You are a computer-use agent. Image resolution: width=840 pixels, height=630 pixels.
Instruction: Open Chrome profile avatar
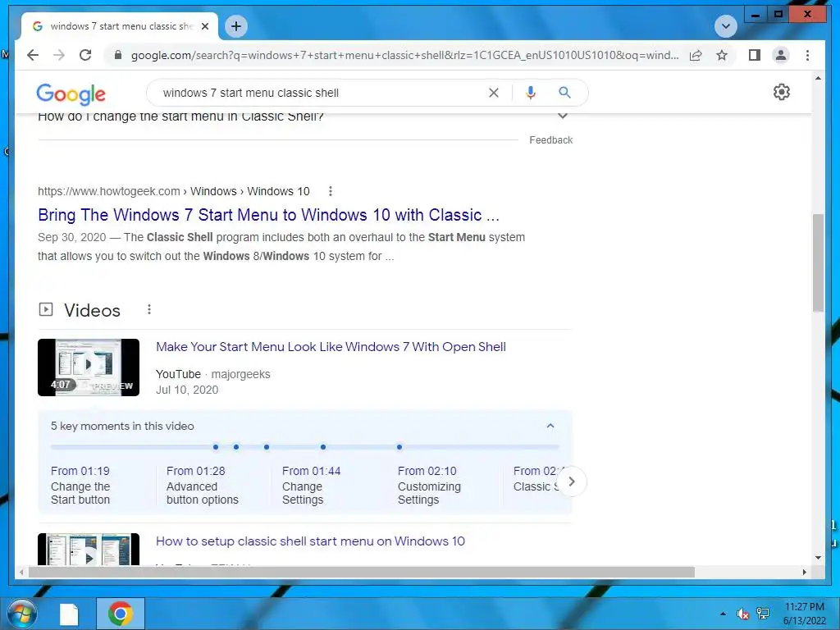coord(781,55)
